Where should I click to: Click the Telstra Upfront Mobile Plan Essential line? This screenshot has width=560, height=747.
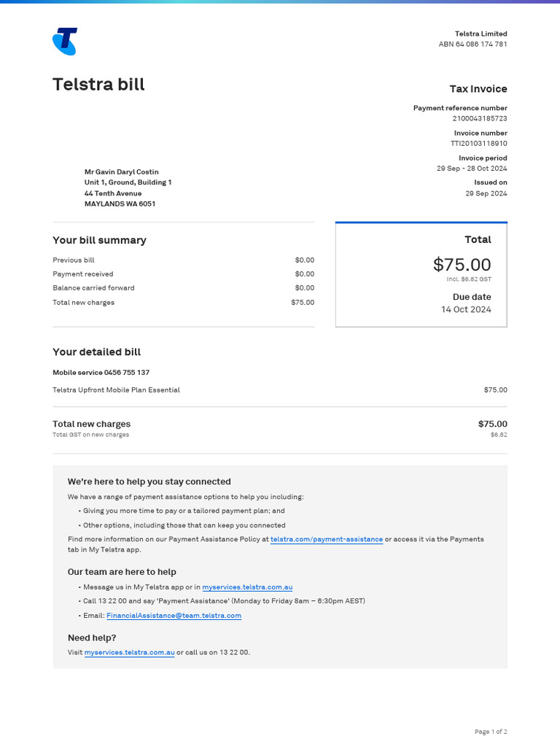[x=116, y=390]
